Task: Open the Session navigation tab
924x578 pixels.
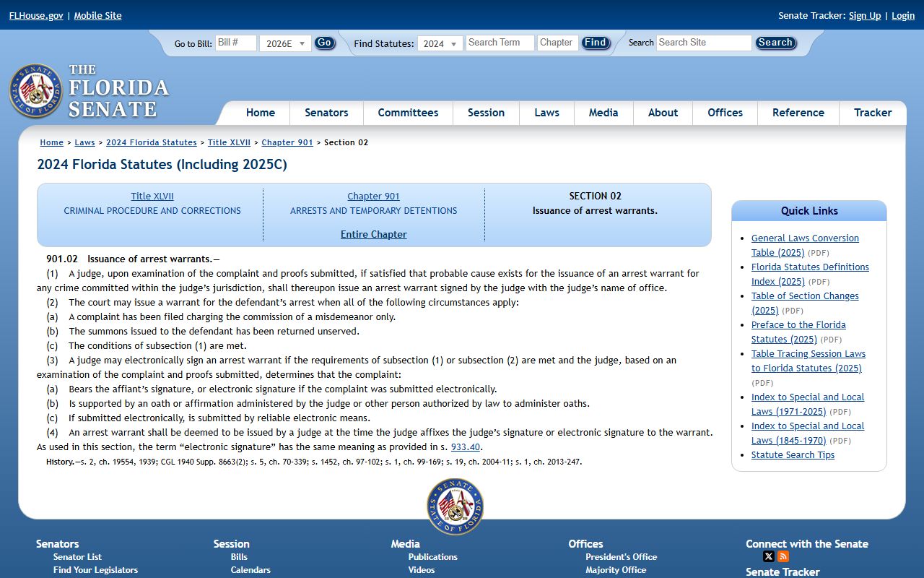Action: point(486,113)
